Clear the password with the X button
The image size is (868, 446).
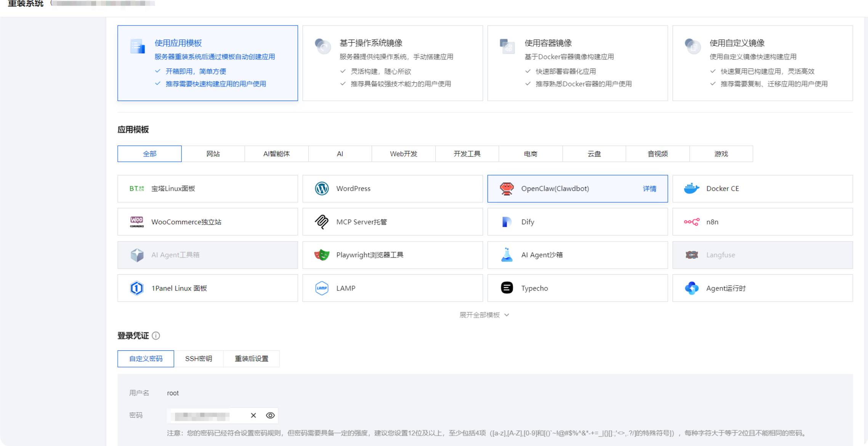pyautogui.click(x=253, y=415)
